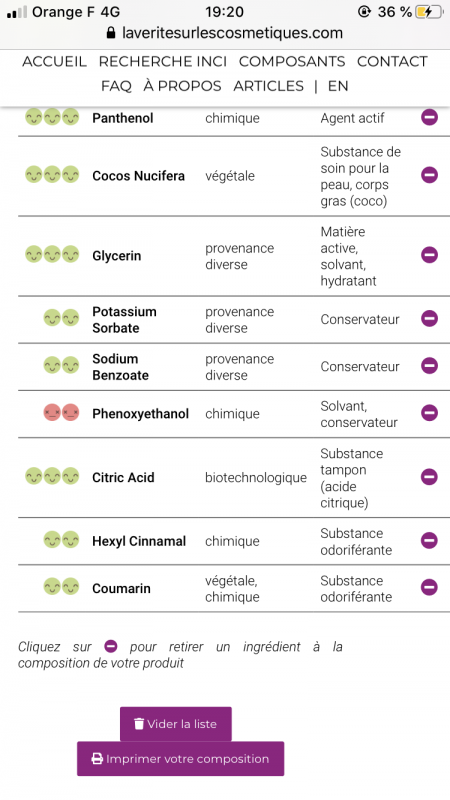Viewport: 450px width, 800px height.
Task: Open the ARTICLES section
Action: pyautogui.click(x=268, y=86)
